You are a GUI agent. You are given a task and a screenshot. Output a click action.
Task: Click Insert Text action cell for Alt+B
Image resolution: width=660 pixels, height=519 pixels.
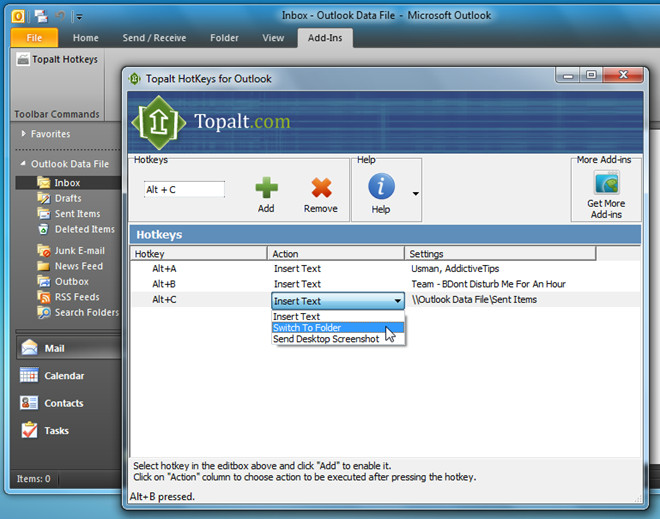click(297, 284)
